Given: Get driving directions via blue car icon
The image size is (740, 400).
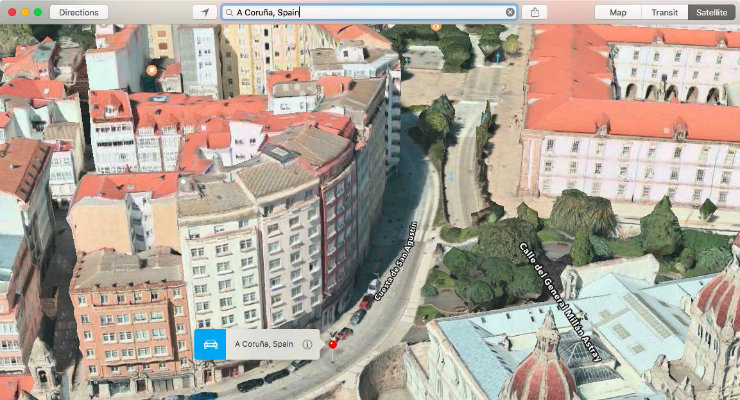Looking at the screenshot, I should [x=210, y=344].
